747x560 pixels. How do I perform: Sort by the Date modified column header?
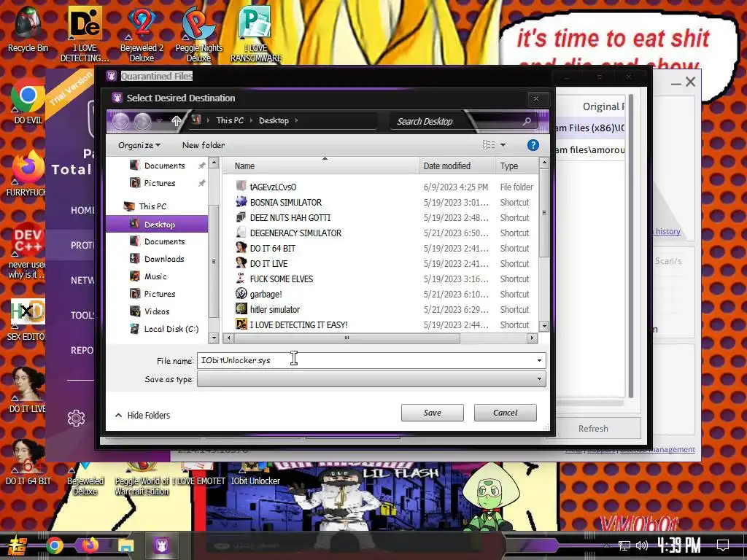click(x=457, y=166)
